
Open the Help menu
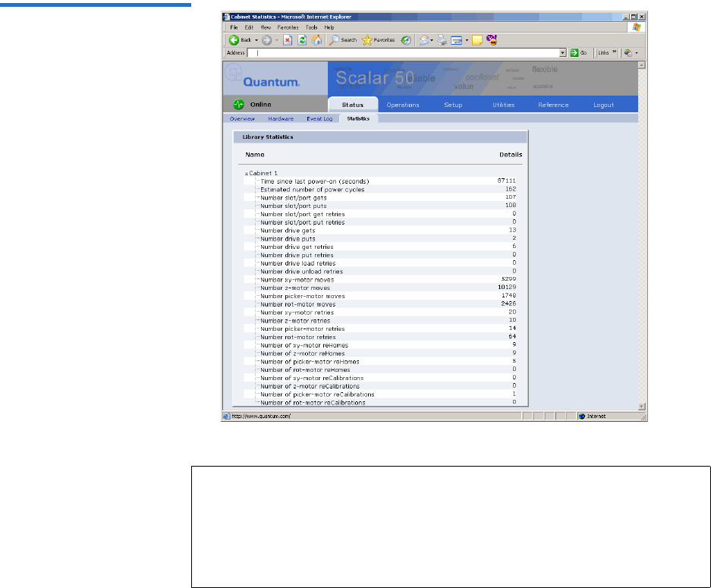(329, 27)
